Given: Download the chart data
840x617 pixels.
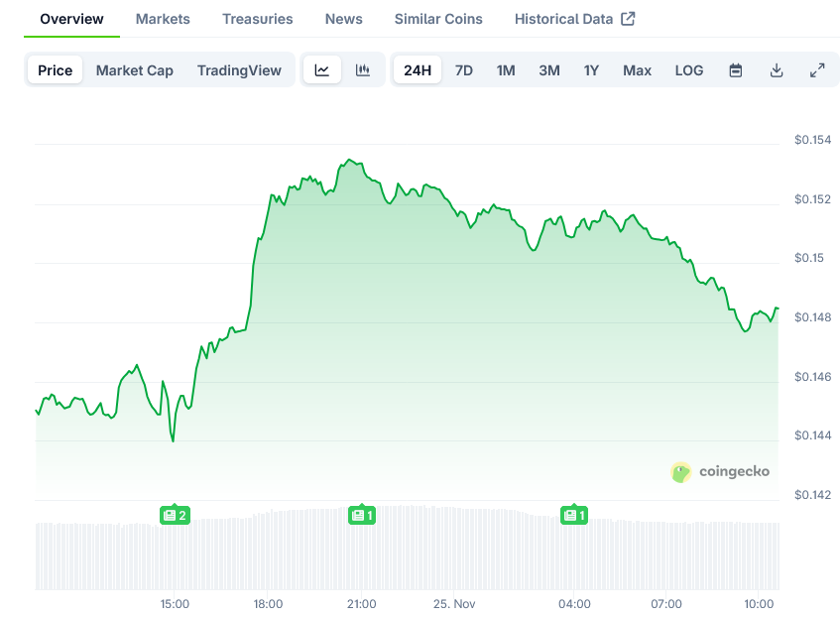Looking at the screenshot, I should (x=777, y=70).
